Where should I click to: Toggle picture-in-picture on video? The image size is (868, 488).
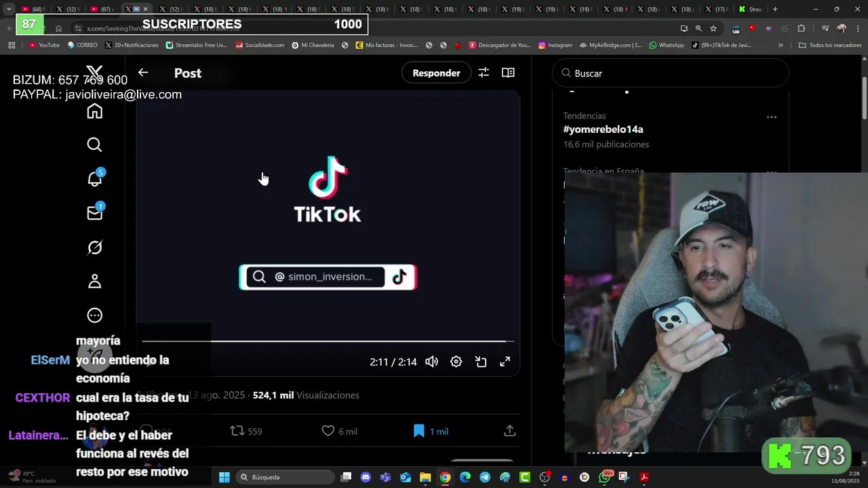coord(481,362)
